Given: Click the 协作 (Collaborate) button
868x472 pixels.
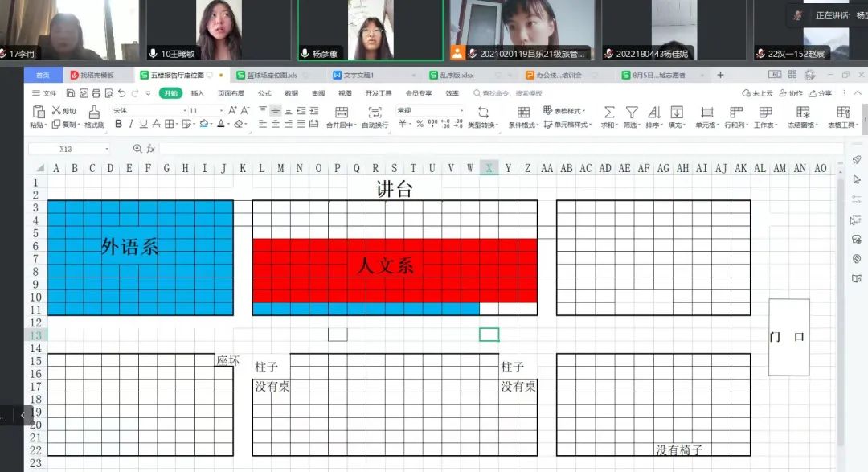Looking at the screenshot, I should point(791,93).
